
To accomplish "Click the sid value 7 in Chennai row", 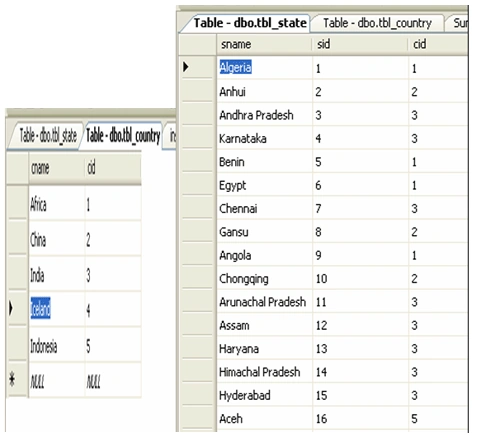I will click(360, 208).
